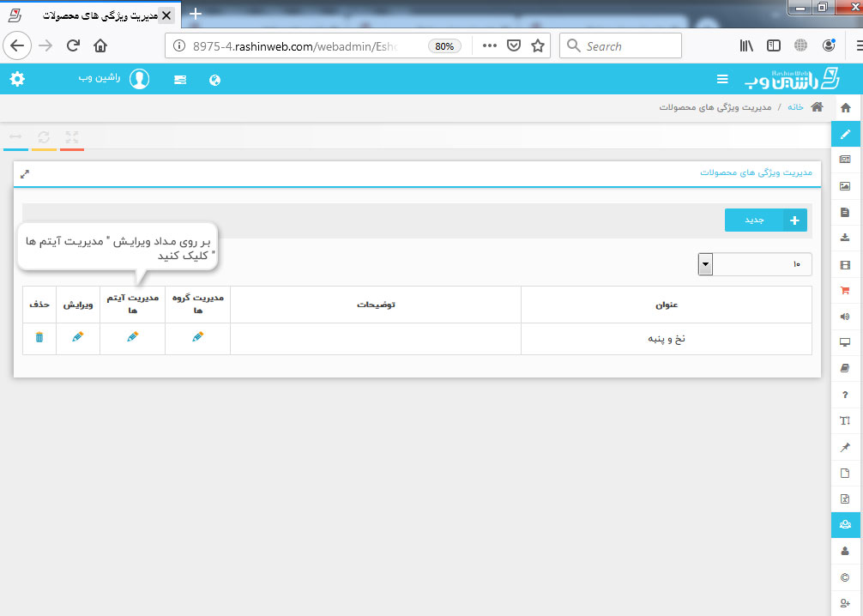The image size is (863, 616).
Task: Click the site information icon in address bar
Action: coord(179,45)
